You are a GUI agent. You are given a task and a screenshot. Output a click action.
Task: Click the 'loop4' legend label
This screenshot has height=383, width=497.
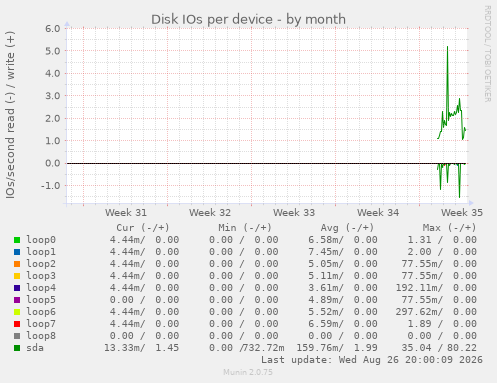[x=41, y=288]
